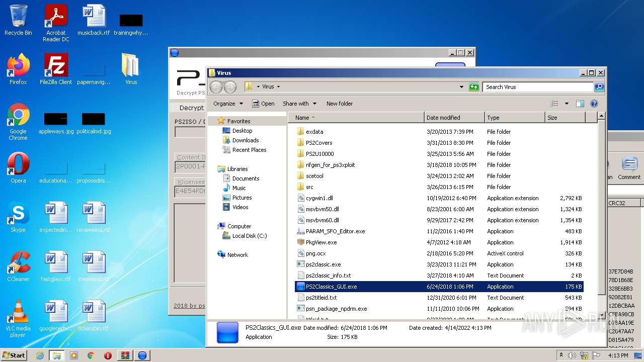Open Firefox desktop shortcut
The image size is (644, 362).
18,69
